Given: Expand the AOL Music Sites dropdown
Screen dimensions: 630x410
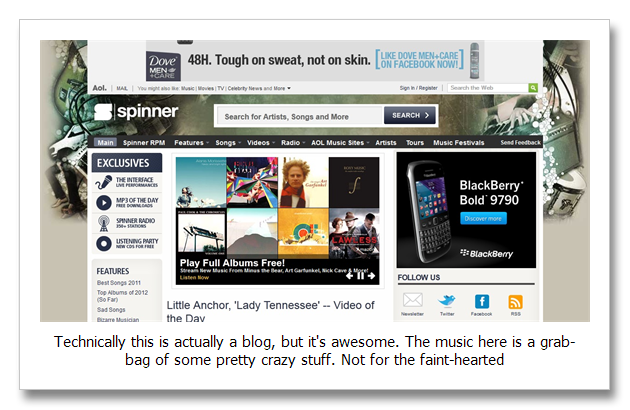Looking at the screenshot, I should 339,143.
